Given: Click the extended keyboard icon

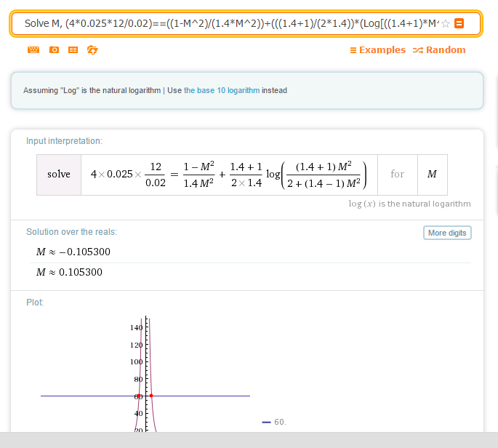Looking at the screenshot, I should pos(33,50).
